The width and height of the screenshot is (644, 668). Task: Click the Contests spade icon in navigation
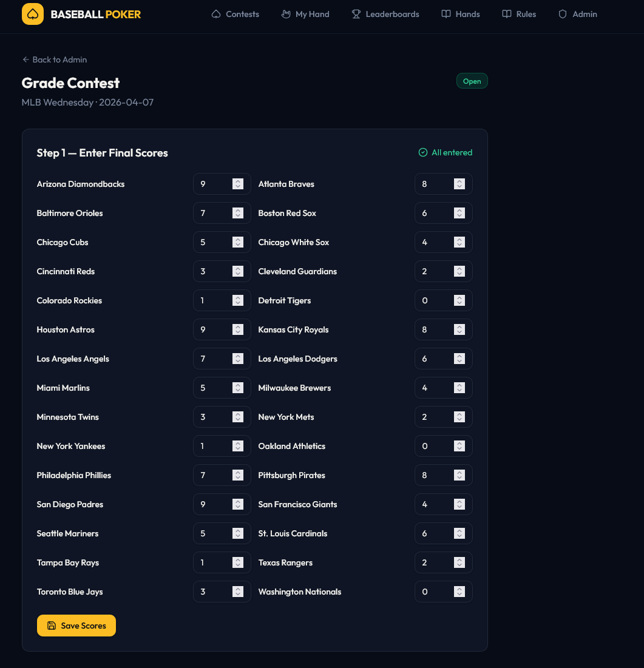pos(216,14)
